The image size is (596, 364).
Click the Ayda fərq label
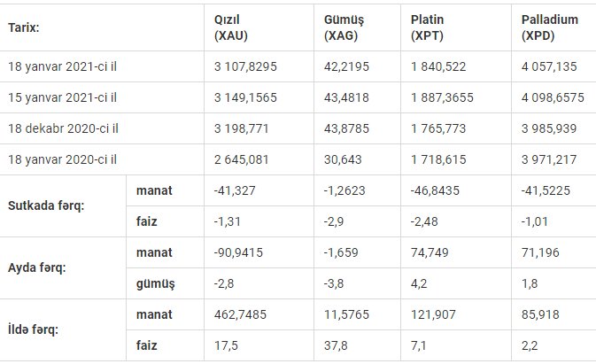pos(37,267)
